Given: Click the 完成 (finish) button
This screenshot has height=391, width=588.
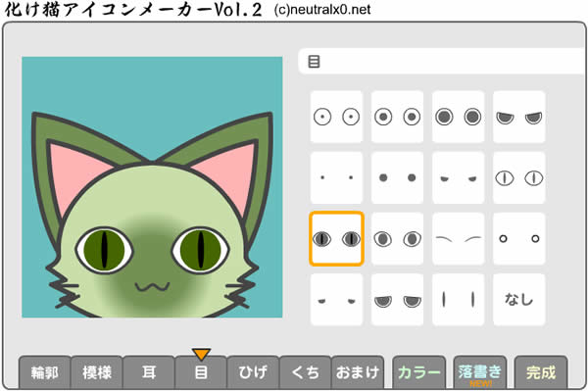Looking at the screenshot, I should 541,372.
